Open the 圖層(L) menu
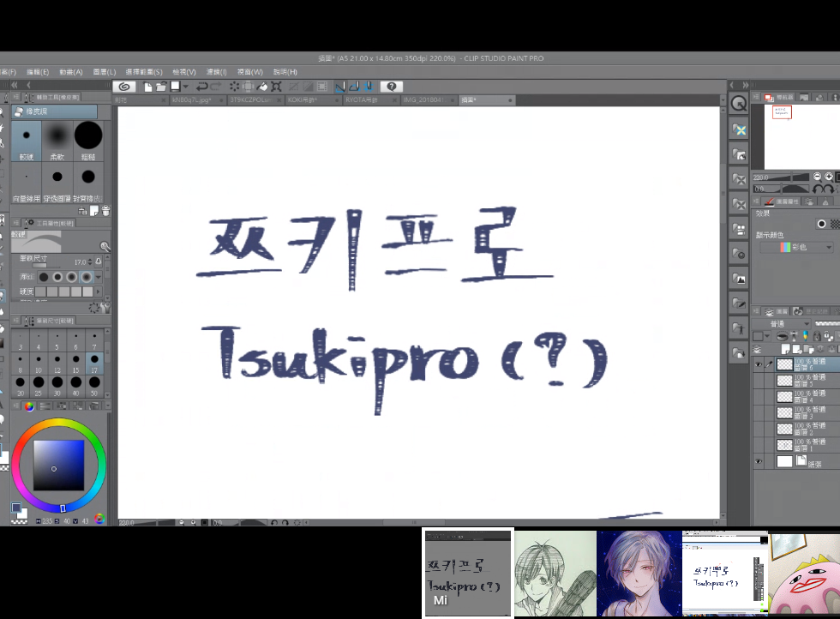 (104, 72)
